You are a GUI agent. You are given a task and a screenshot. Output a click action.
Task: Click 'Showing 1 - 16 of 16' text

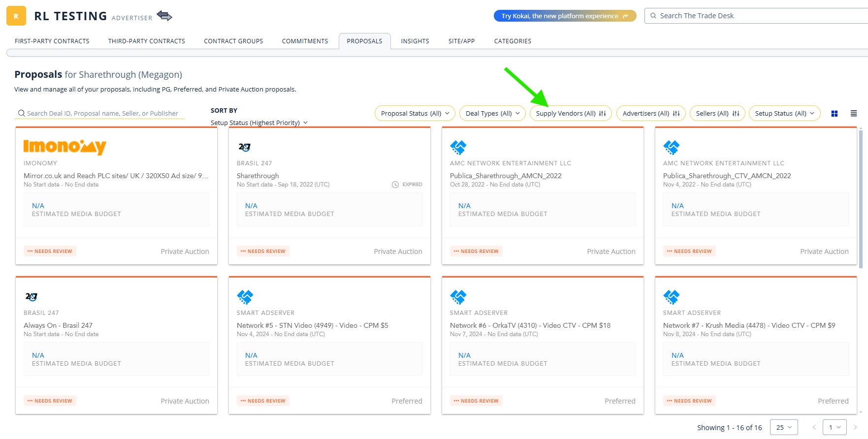730,428
